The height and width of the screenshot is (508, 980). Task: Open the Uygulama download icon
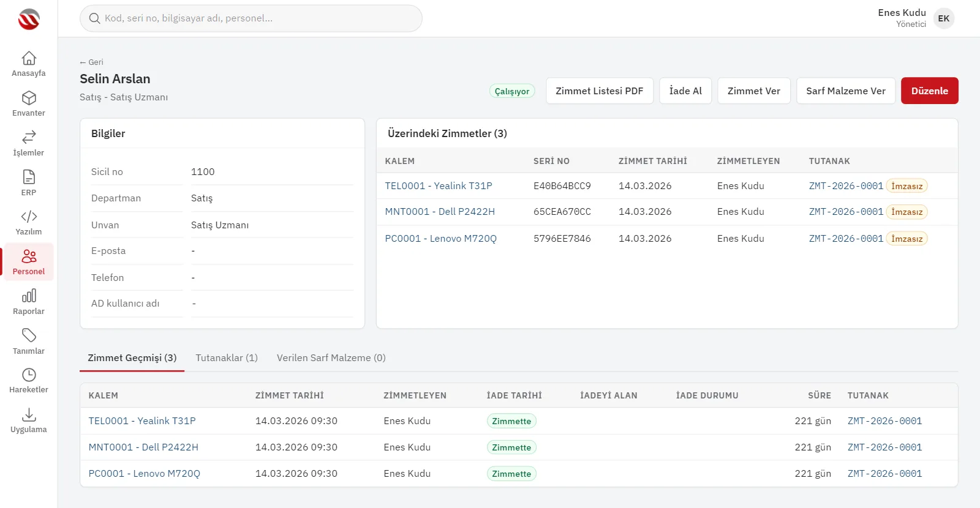[29, 414]
